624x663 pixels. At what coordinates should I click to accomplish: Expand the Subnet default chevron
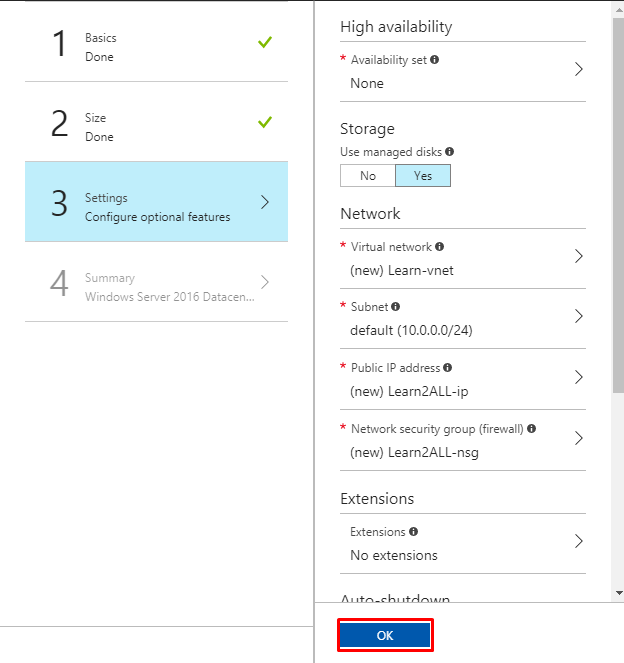tap(578, 317)
